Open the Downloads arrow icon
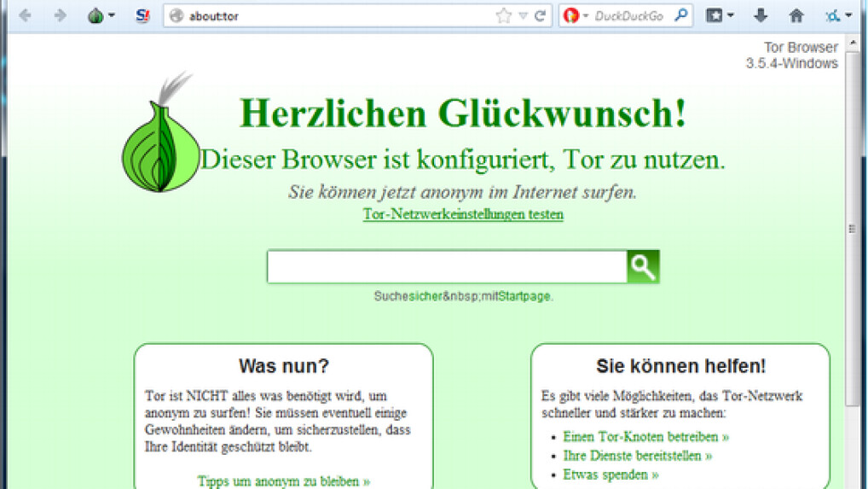This screenshot has width=868, height=489. tap(761, 15)
